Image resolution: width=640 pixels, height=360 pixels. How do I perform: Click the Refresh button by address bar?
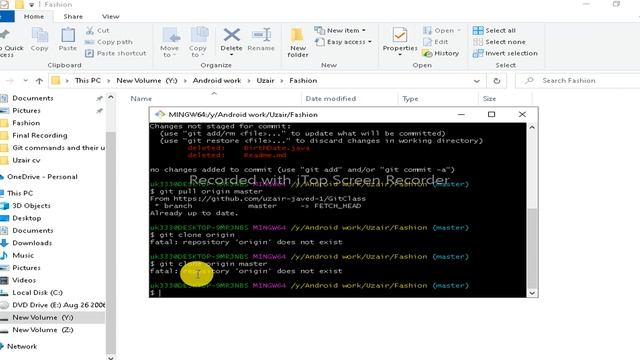click(497, 81)
